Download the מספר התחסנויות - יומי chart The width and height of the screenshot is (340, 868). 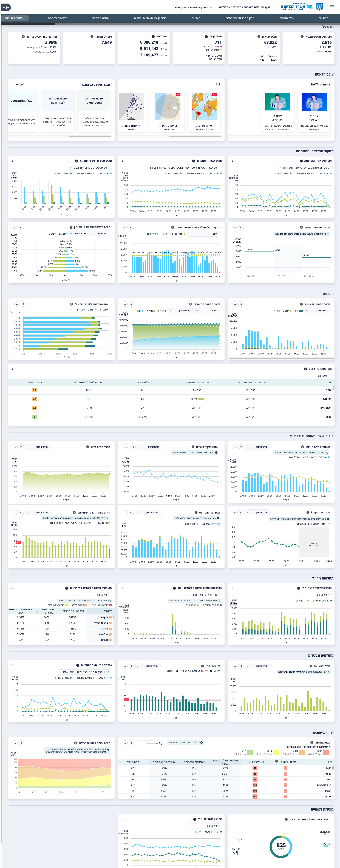(235, 304)
